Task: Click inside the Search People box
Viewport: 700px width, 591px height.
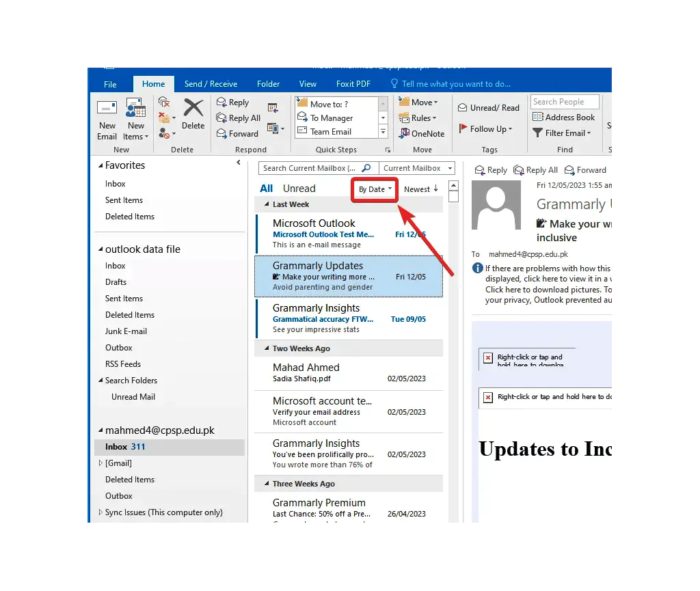Action: pyautogui.click(x=565, y=101)
